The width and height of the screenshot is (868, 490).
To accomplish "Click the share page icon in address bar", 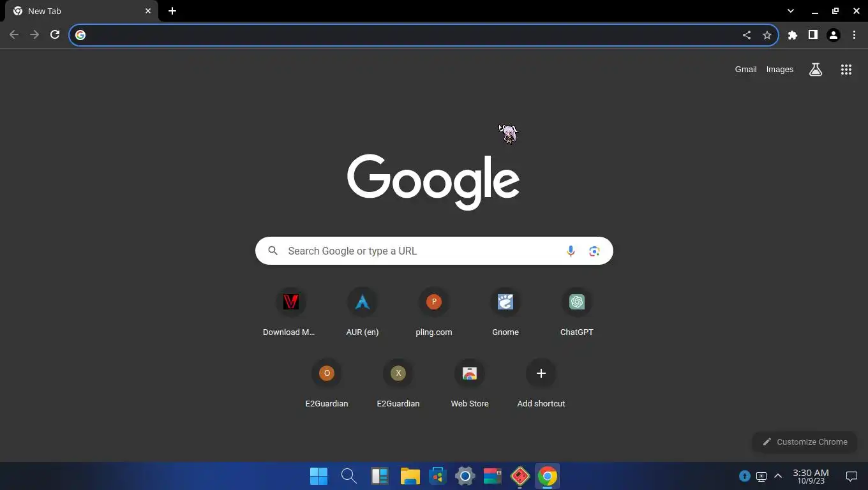I will click(x=747, y=35).
